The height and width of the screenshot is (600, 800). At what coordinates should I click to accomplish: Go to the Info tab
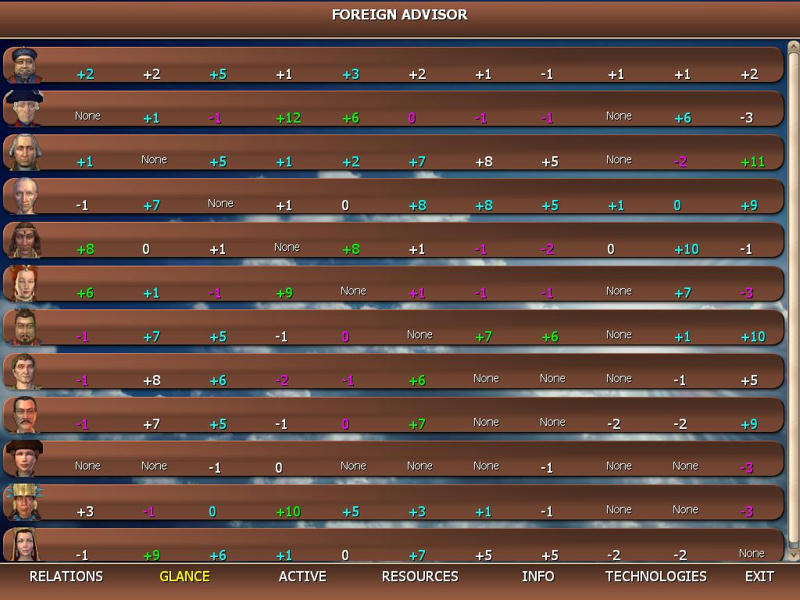[x=538, y=577]
